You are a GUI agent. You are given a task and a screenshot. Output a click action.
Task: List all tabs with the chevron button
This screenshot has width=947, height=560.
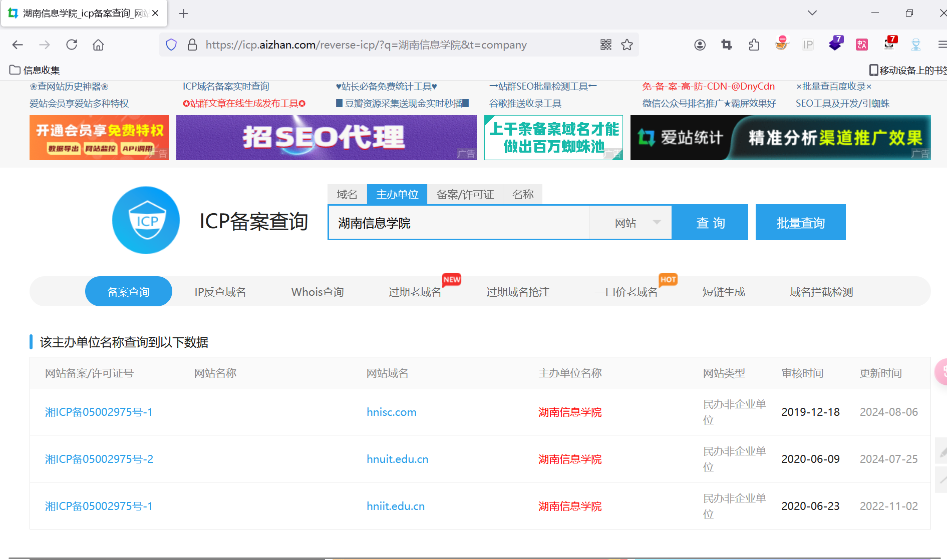point(812,13)
